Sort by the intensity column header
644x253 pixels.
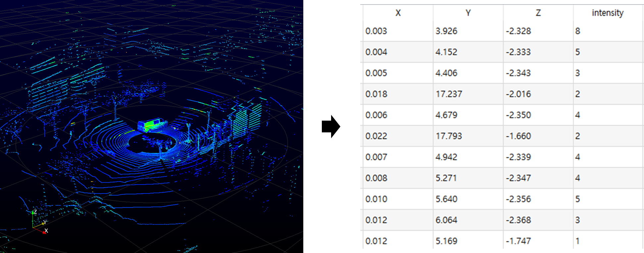point(608,13)
